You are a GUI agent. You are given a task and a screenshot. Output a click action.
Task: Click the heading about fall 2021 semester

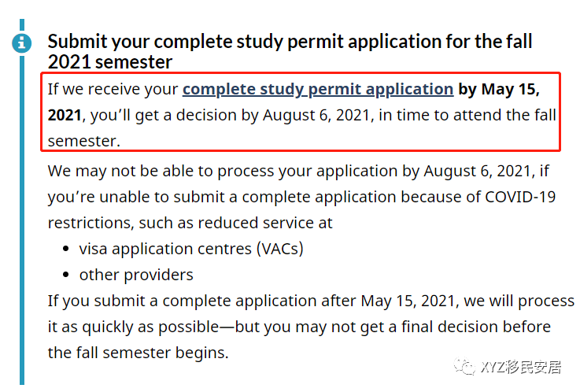290,51
